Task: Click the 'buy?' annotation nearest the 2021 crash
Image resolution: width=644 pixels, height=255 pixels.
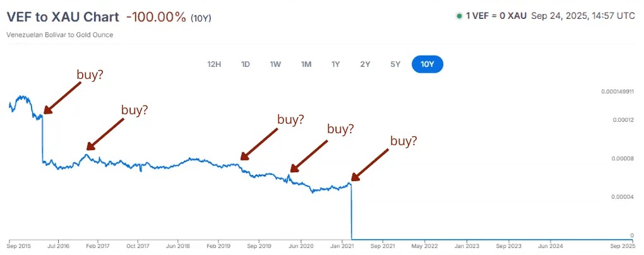Action: click(403, 141)
